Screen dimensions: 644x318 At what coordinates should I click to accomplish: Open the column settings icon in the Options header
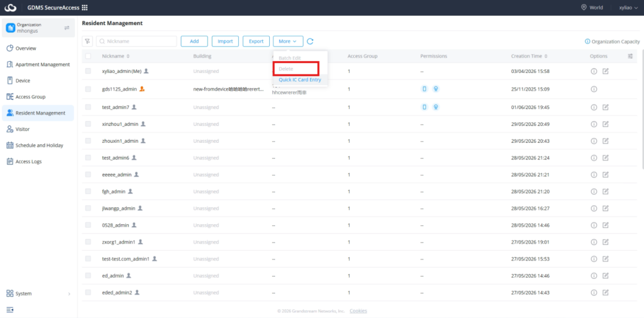[630, 56]
